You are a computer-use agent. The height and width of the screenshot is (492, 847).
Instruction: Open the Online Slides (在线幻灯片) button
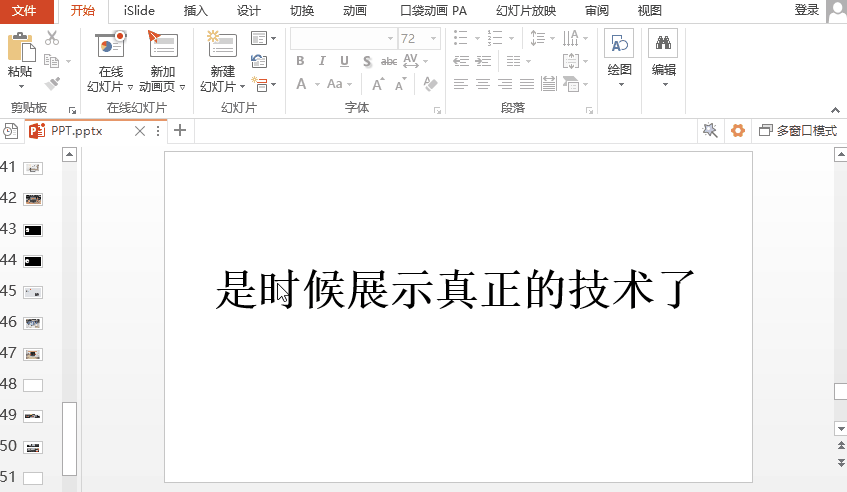[x=111, y=62]
